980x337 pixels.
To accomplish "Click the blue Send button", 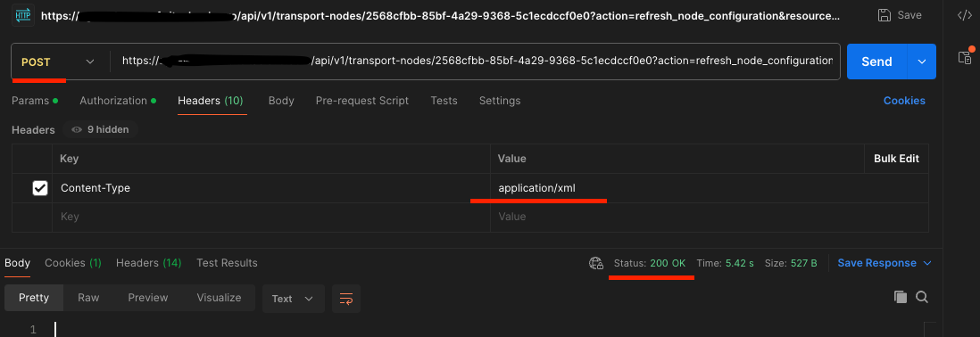I will tap(876, 62).
